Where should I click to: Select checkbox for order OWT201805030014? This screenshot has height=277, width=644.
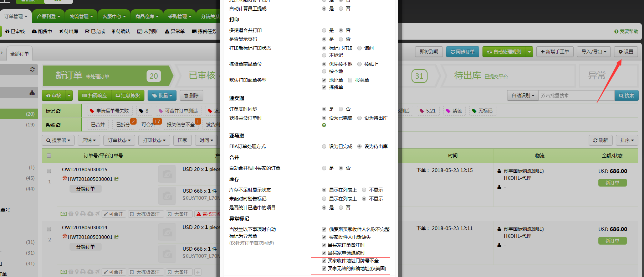coord(49,229)
